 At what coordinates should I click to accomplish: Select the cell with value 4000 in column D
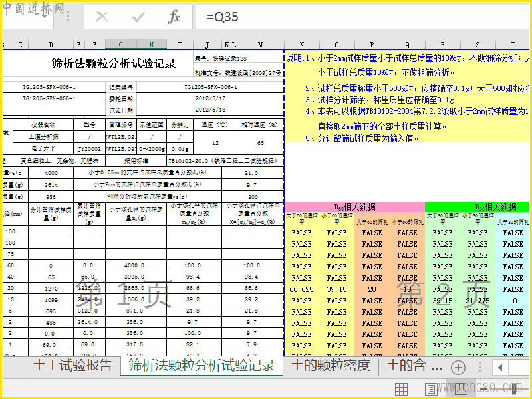click(x=51, y=173)
